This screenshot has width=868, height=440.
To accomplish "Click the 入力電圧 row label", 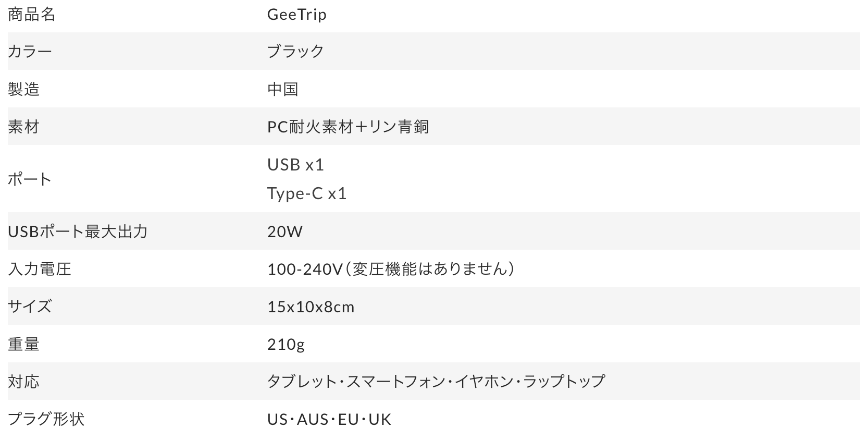I will (x=39, y=269).
